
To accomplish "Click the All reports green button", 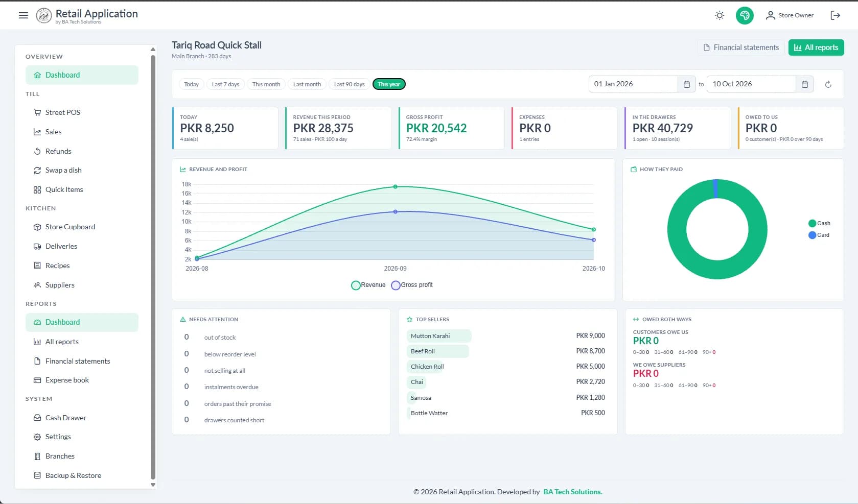I will 816,47.
